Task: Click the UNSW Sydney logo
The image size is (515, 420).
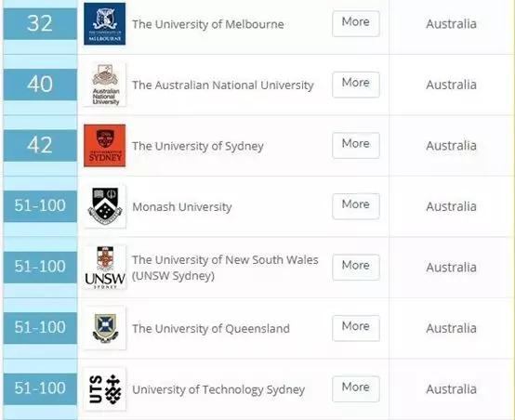Action: click(x=104, y=268)
